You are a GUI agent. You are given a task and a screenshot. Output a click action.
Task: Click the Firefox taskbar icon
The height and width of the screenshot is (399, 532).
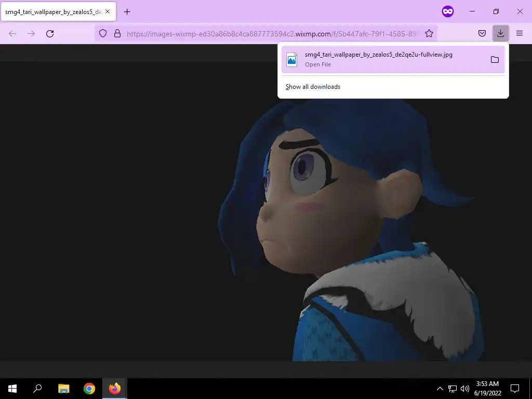(115, 389)
